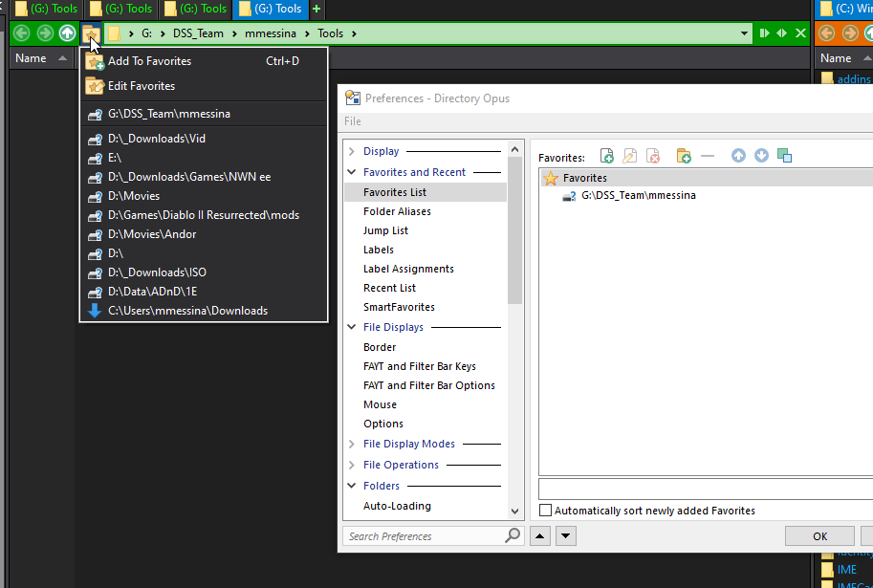Open a new tab with the plus icon

click(x=316, y=10)
